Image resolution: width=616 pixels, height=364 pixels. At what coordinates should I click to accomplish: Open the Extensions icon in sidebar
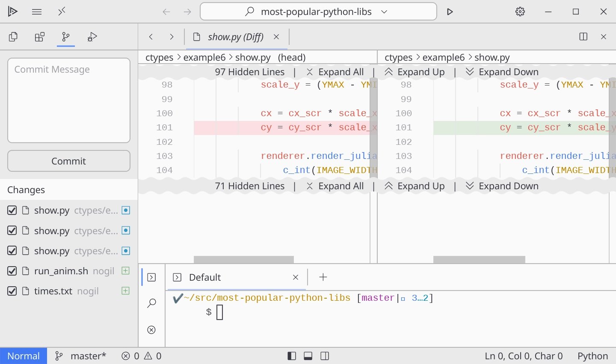coord(40,37)
